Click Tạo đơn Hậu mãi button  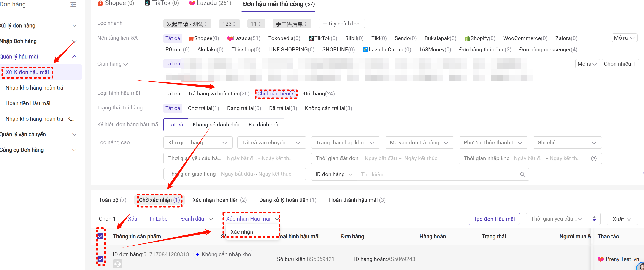tap(494, 219)
